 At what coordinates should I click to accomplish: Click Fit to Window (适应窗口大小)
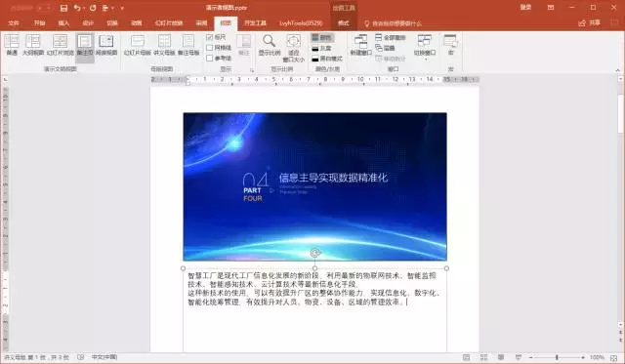coord(294,48)
